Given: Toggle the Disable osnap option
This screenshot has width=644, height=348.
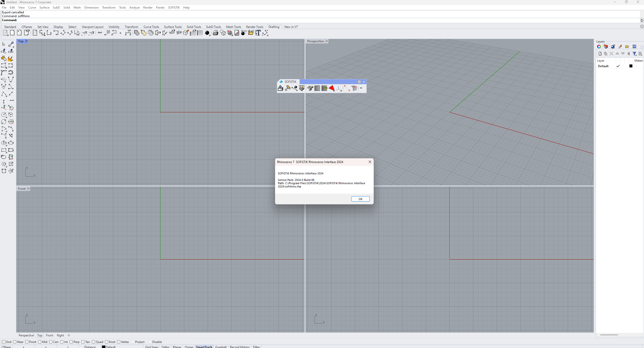Looking at the screenshot, I should pos(150,342).
